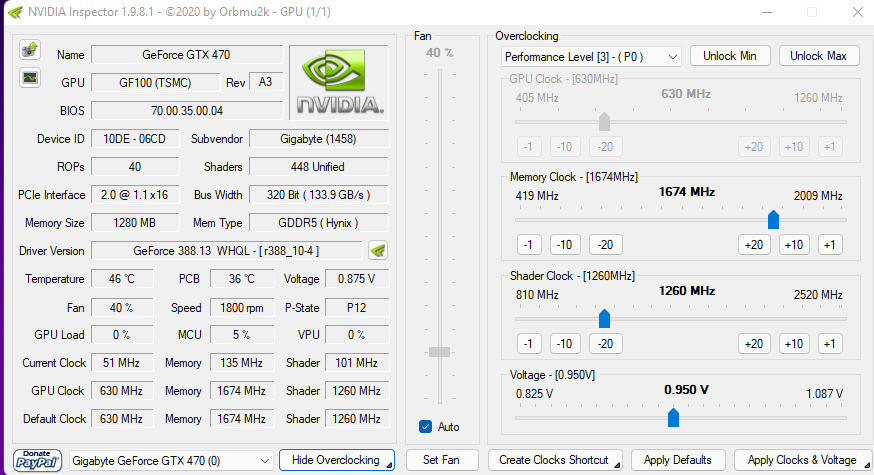Click the Apply Defaults button
Image resolution: width=874 pixels, height=475 pixels.
point(678,460)
